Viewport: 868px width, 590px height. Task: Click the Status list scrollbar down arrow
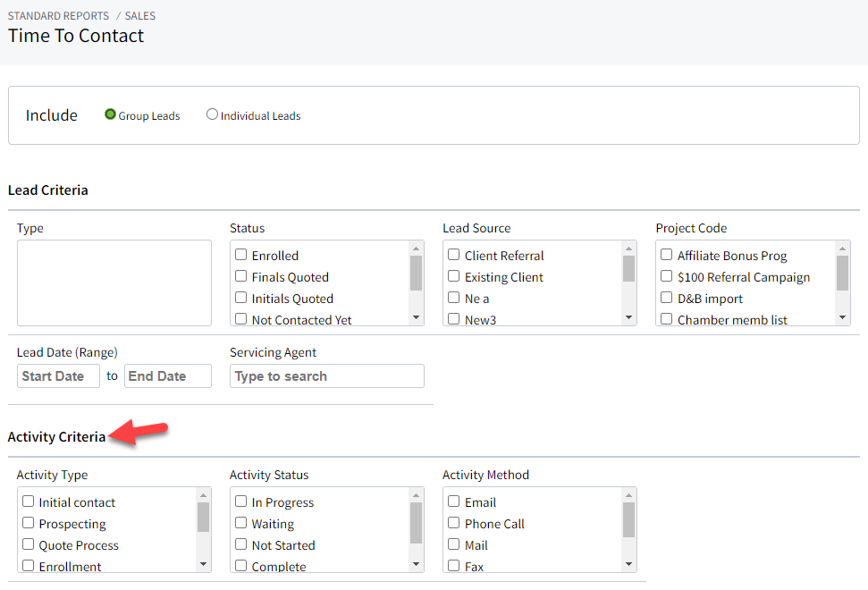(x=415, y=318)
